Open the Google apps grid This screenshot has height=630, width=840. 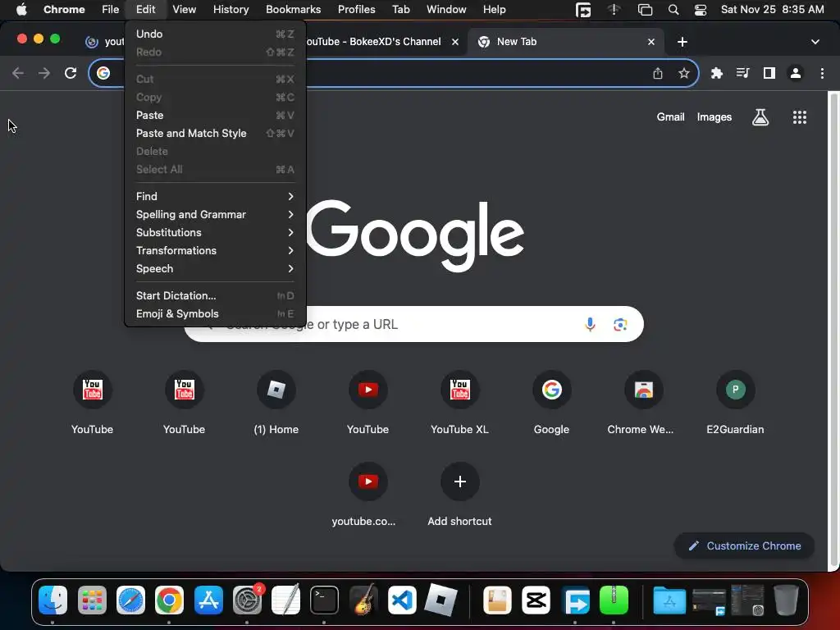799,116
